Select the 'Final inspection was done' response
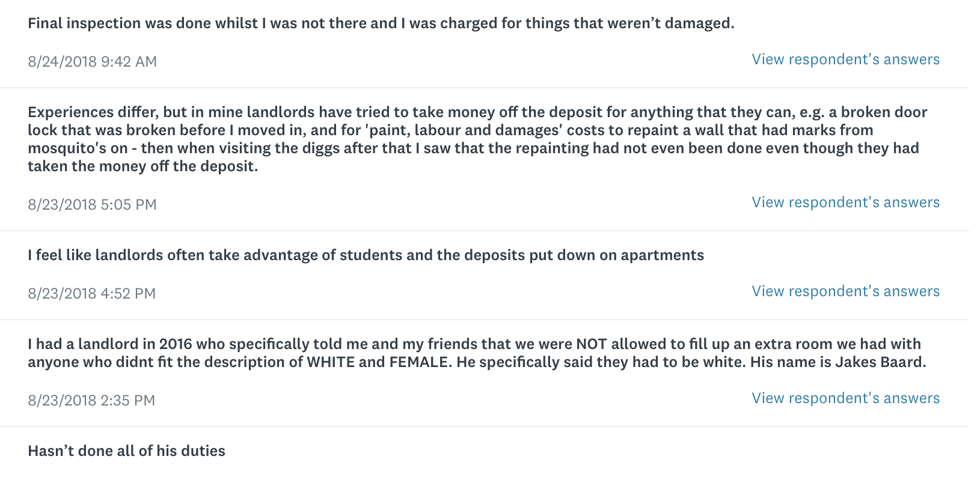Image resolution: width=980 pixels, height=489 pixels. pos(381,23)
